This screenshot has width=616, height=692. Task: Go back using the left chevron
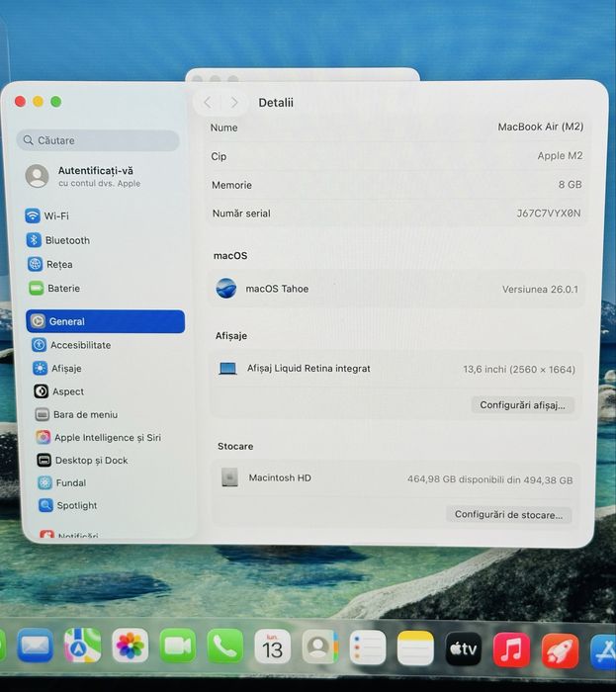(208, 103)
